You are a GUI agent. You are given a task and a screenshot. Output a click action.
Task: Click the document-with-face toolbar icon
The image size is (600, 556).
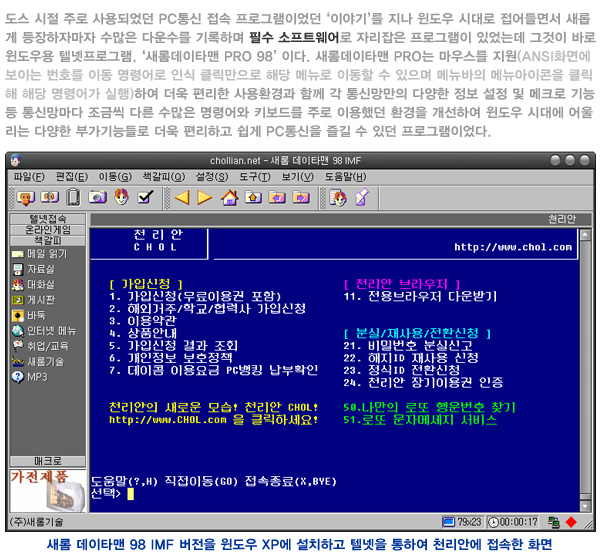[338, 197]
